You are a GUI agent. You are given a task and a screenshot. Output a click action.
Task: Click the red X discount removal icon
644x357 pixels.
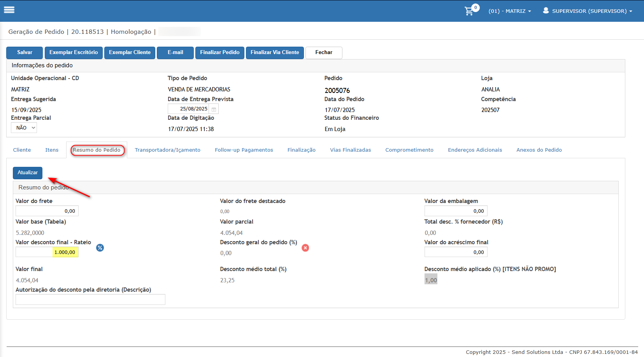(x=305, y=248)
